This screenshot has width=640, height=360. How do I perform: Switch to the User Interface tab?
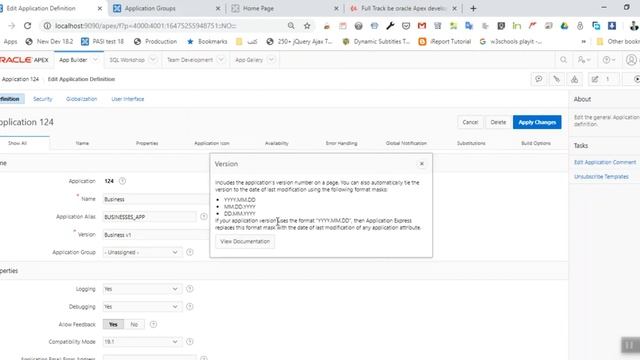tap(128, 99)
